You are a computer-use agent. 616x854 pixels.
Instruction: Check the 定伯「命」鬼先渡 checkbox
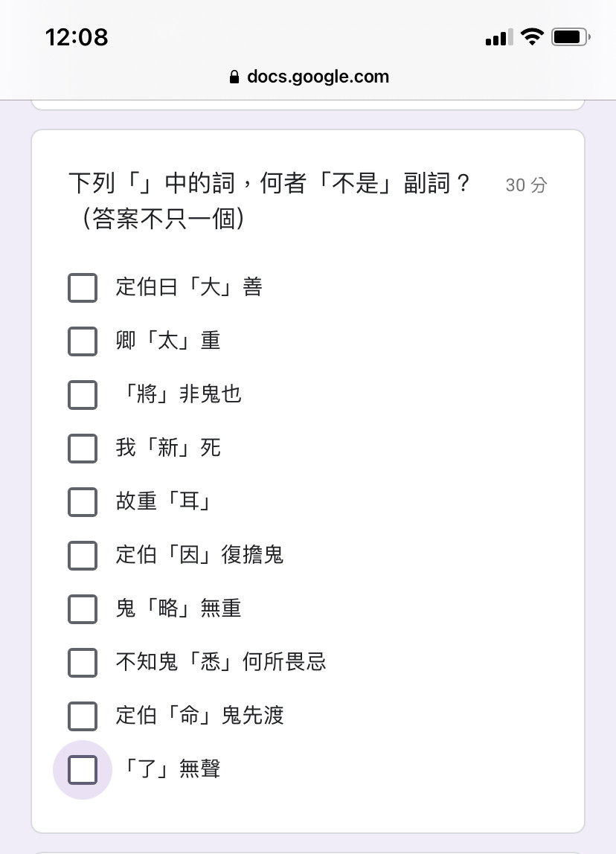click(83, 716)
